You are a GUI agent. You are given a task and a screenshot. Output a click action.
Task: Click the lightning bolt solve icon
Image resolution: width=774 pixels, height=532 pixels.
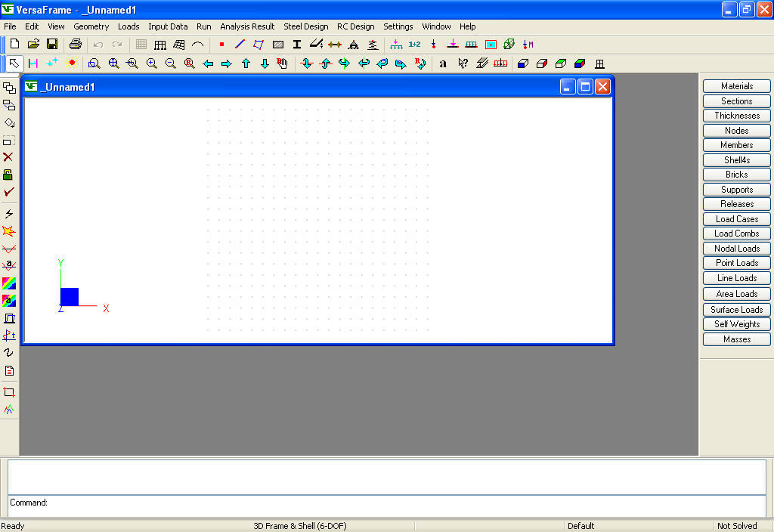(8, 214)
